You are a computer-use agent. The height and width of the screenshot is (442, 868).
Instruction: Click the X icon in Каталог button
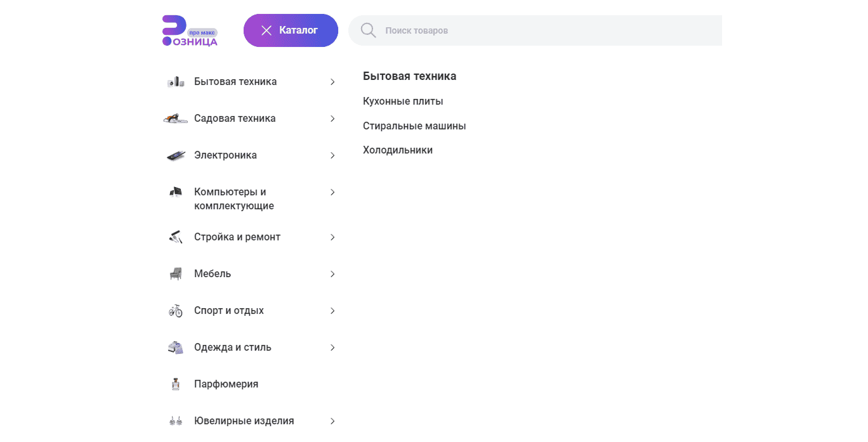(x=266, y=30)
